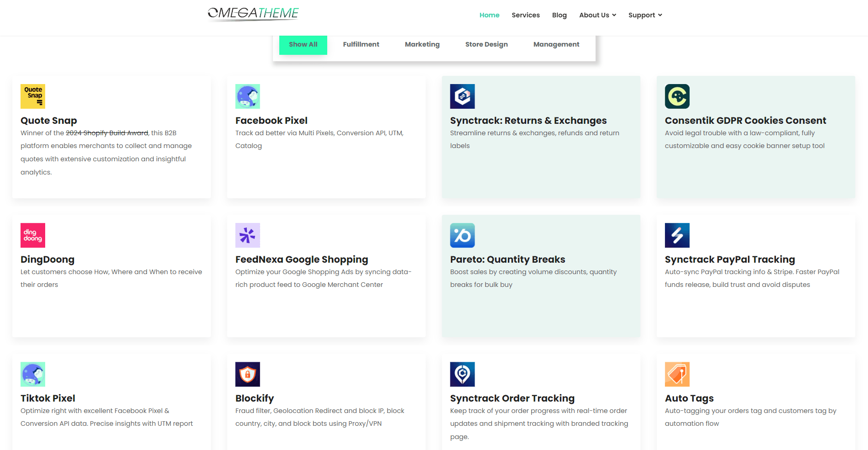Open the Synctrack Order Tracking title link
The height and width of the screenshot is (450, 868).
pyautogui.click(x=512, y=398)
